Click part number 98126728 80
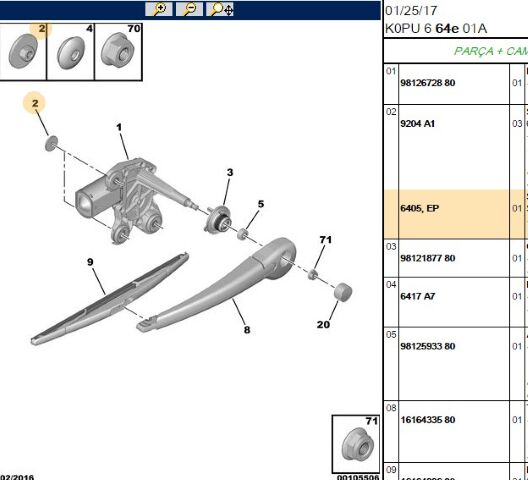528x480 pixels. tap(428, 83)
